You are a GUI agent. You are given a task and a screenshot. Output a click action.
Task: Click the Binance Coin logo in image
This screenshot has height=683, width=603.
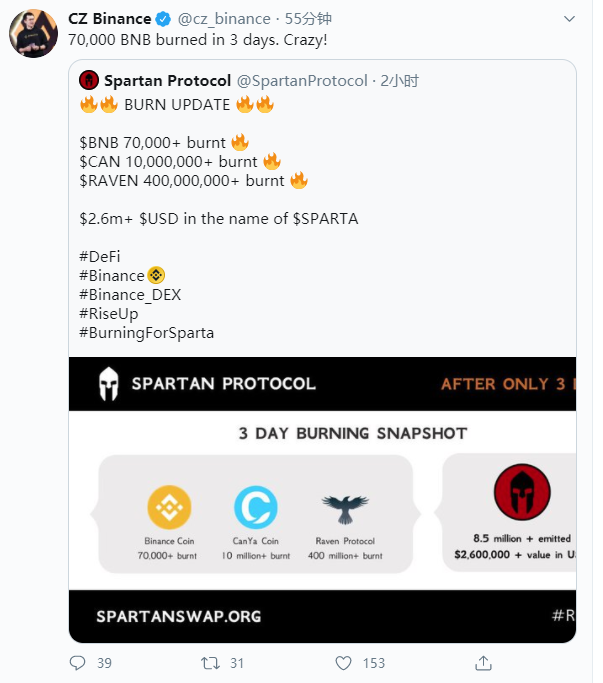point(169,507)
